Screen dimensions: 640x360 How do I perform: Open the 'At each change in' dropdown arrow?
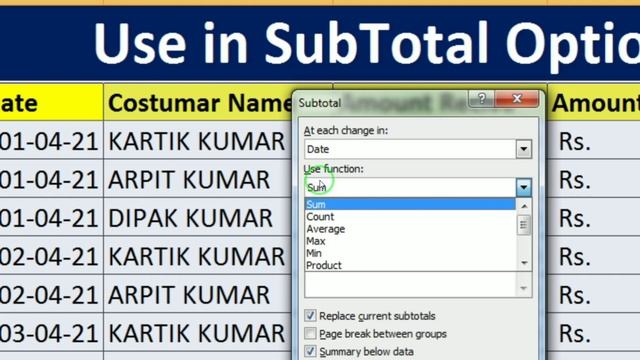click(x=524, y=149)
